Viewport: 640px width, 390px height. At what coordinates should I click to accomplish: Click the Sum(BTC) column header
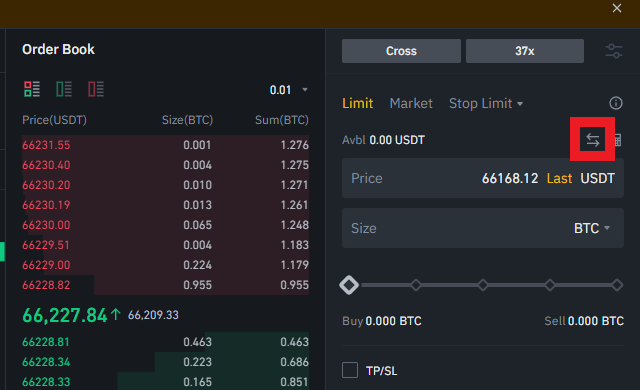click(282, 120)
